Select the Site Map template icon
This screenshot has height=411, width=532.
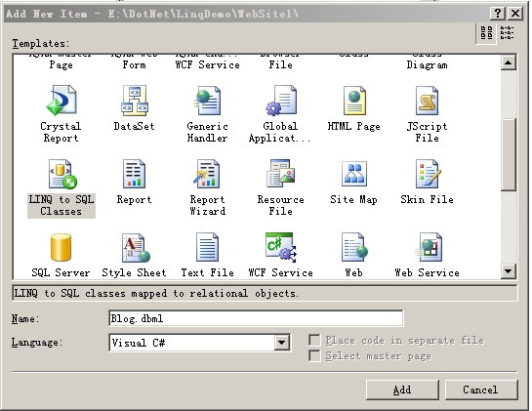(354, 174)
